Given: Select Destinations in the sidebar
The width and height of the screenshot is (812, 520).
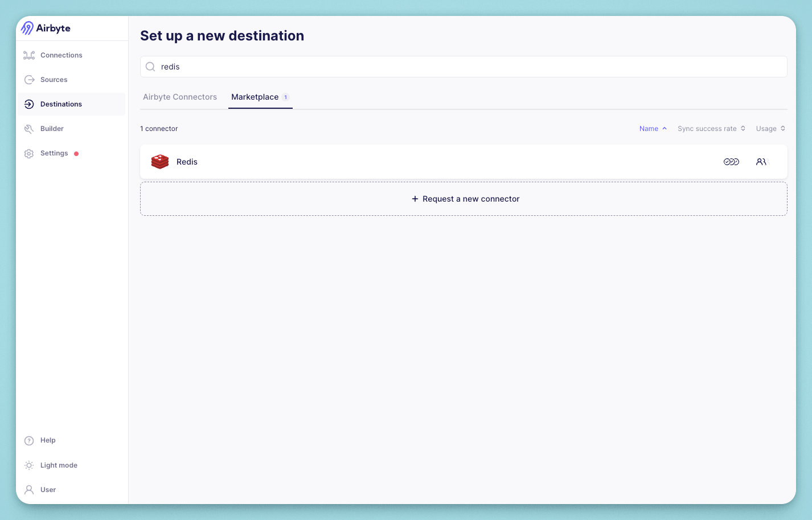Looking at the screenshot, I should pyautogui.click(x=71, y=104).
